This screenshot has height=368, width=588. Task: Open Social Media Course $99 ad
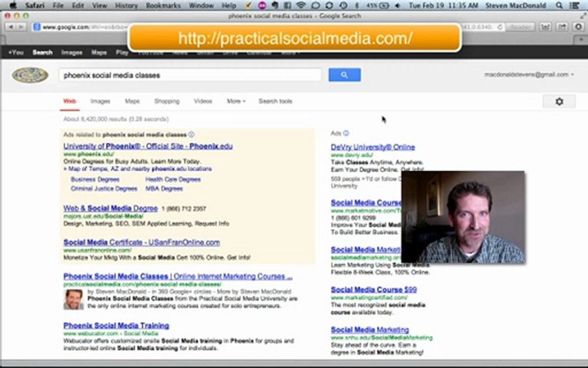point(374,289)
